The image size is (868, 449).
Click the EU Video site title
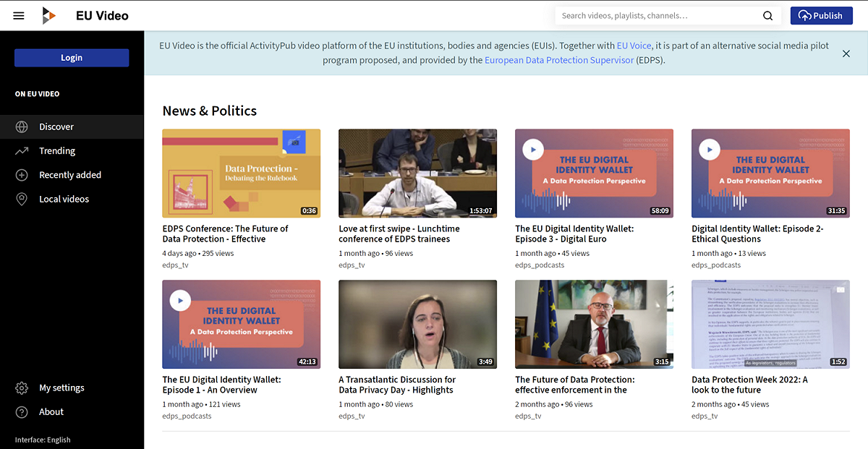(x=102, y=16)
